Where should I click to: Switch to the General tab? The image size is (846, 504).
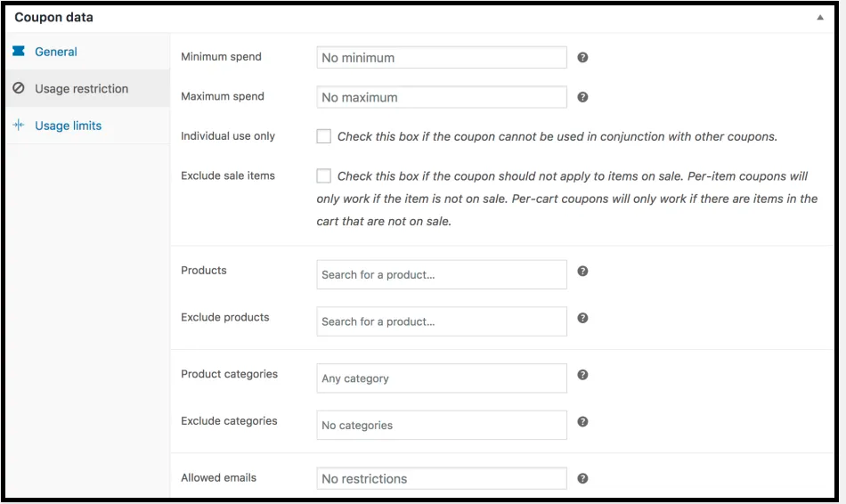[x=56, y=52]
